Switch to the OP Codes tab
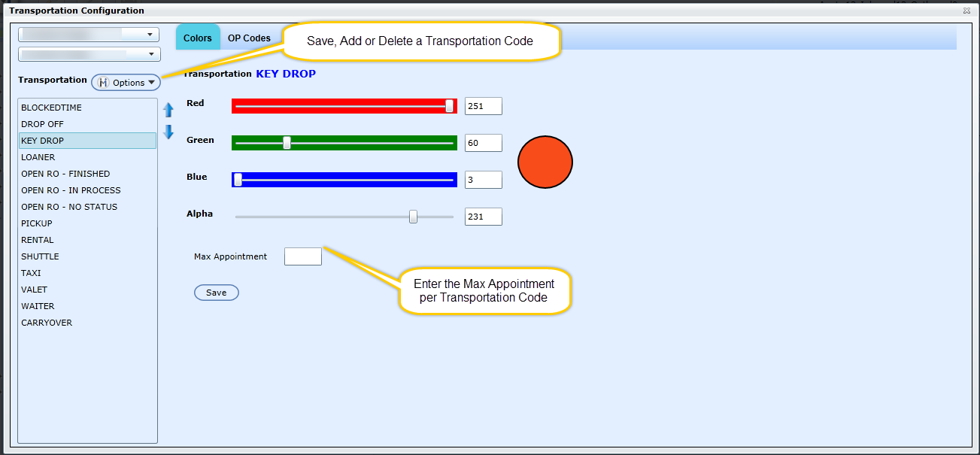The image size is (980, 455). pos(249,38)
